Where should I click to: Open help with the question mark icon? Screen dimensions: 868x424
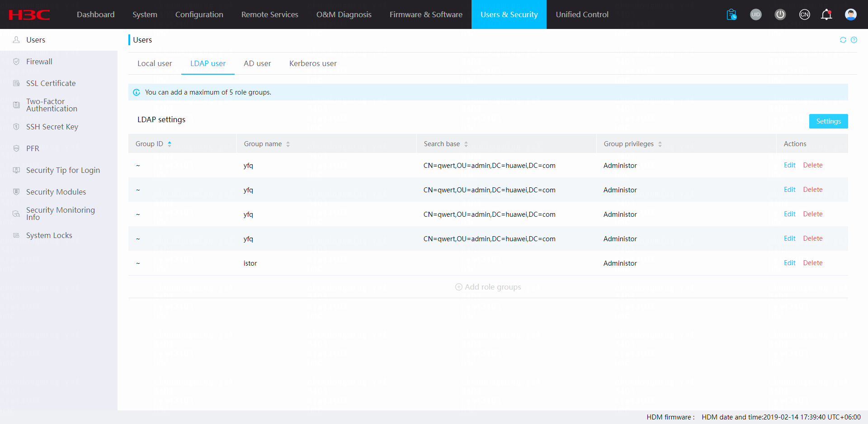(x=854, y=40)
